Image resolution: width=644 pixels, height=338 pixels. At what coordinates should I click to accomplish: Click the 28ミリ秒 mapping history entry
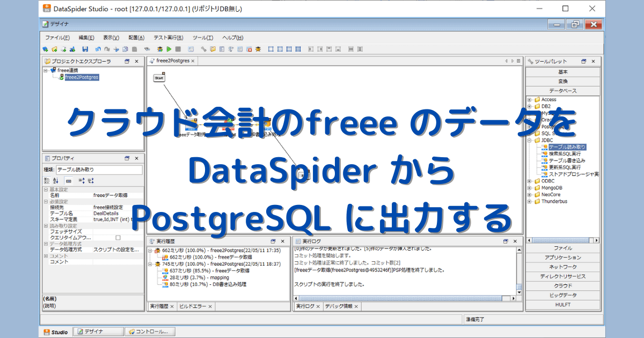[x=195, y=277]
